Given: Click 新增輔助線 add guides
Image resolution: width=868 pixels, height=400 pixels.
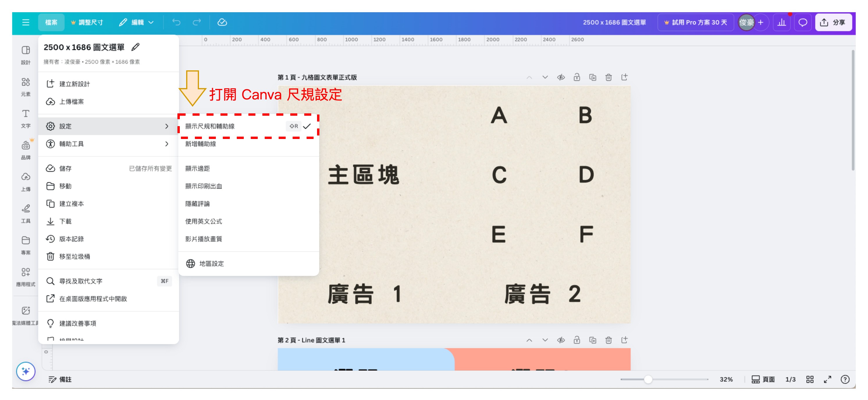Looking at the screenshot, I should point(249,144).
